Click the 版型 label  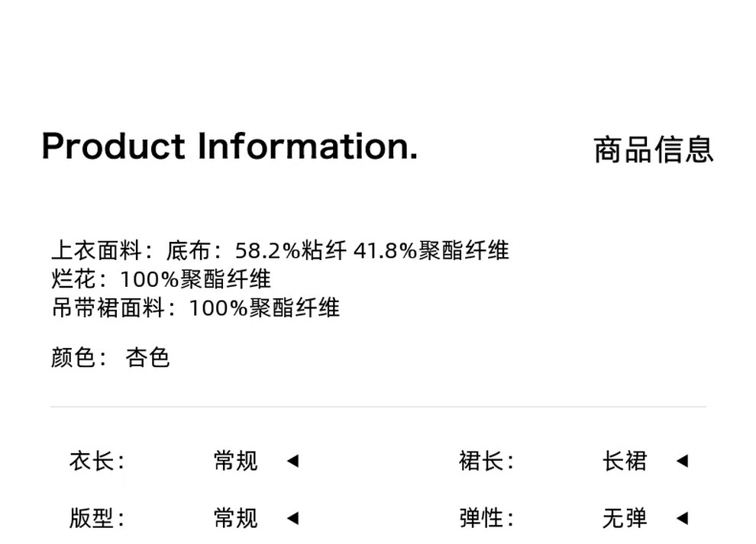pyautogui.click(x=96, y=519)
